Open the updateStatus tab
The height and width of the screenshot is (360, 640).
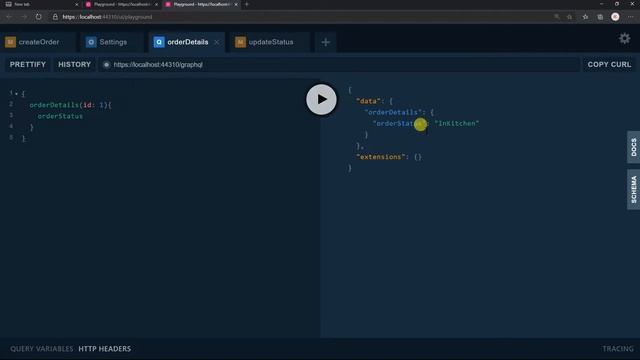(x=270, y=42)
